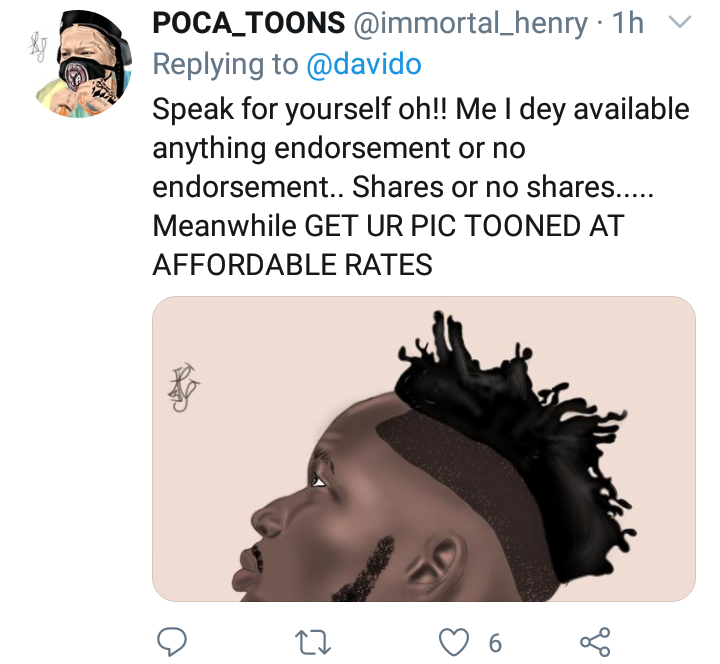Click the 'Meanwhile GET UR PIC TOONED AT' line
720x664 pixels.
tap(388, 226)
